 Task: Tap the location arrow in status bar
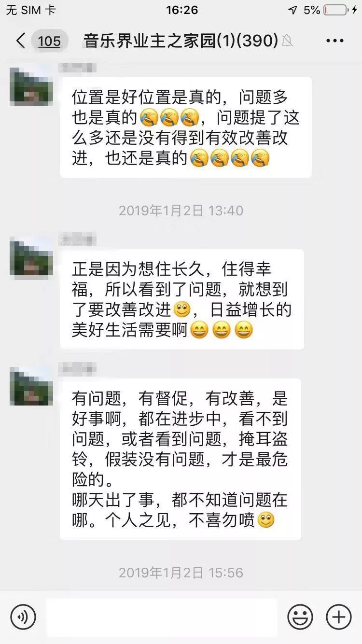click(292, 10)
